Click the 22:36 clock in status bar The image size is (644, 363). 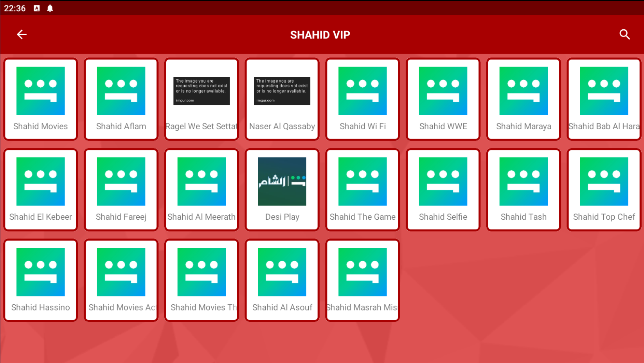click(15, 8)
